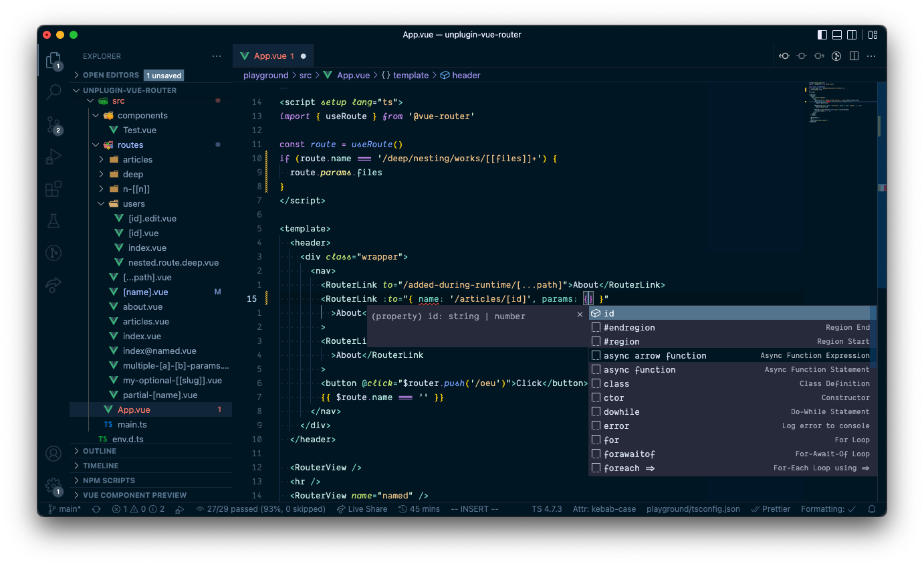Click the close X on the property hint popup
Screen dimensions: 924x566
coord(580,314)
